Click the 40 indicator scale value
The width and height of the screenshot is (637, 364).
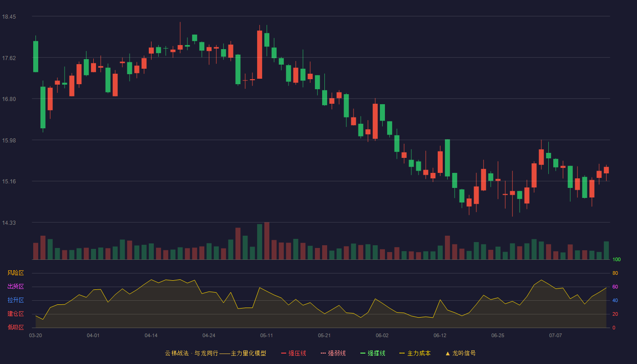pos(615,301)
